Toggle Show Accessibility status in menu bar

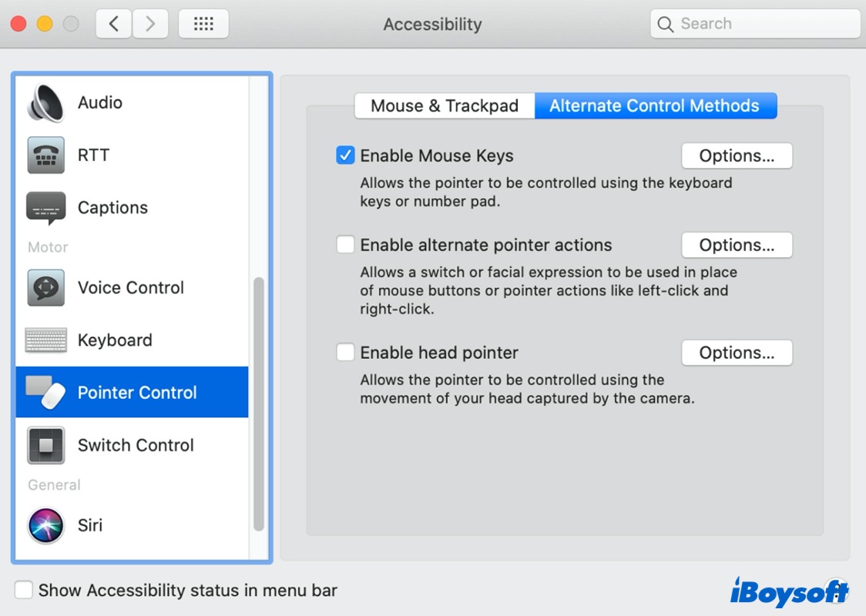(x=24, y=591)
